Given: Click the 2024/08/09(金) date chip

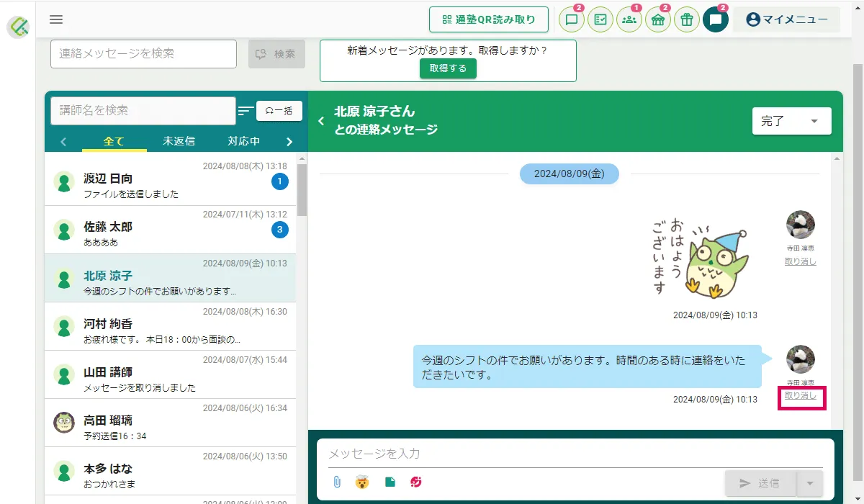Looking at the screenshot, I should (x=569, y=174).
